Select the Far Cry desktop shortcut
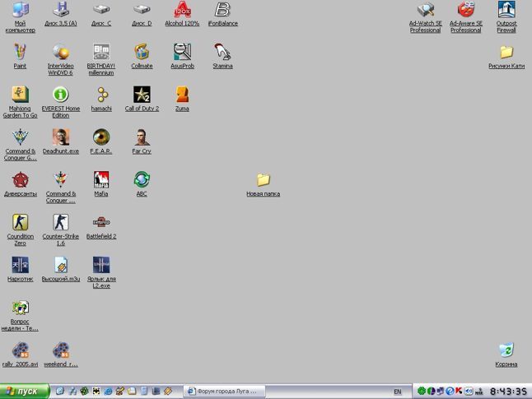 pos(142,137)
